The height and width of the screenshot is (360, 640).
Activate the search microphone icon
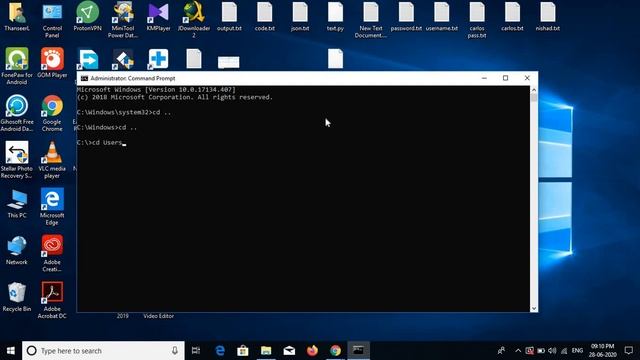click(x=175, y=351)
